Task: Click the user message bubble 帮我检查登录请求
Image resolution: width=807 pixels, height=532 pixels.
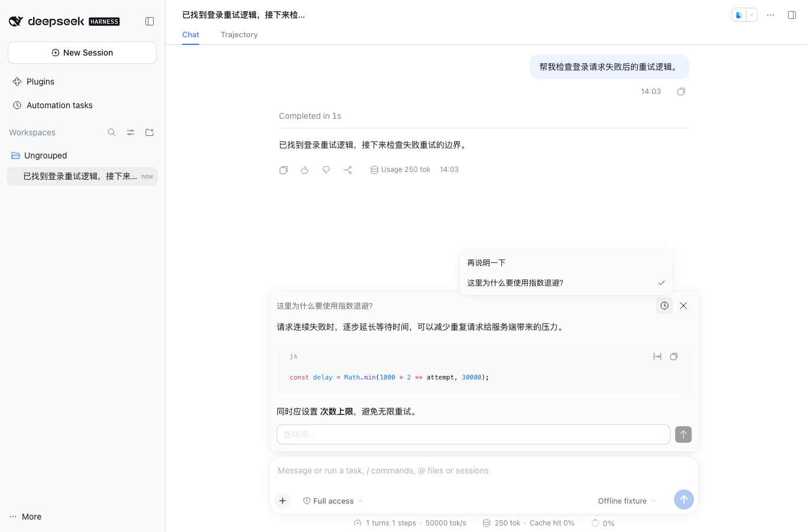Action: pyautogui.click(x=609, y=67)
